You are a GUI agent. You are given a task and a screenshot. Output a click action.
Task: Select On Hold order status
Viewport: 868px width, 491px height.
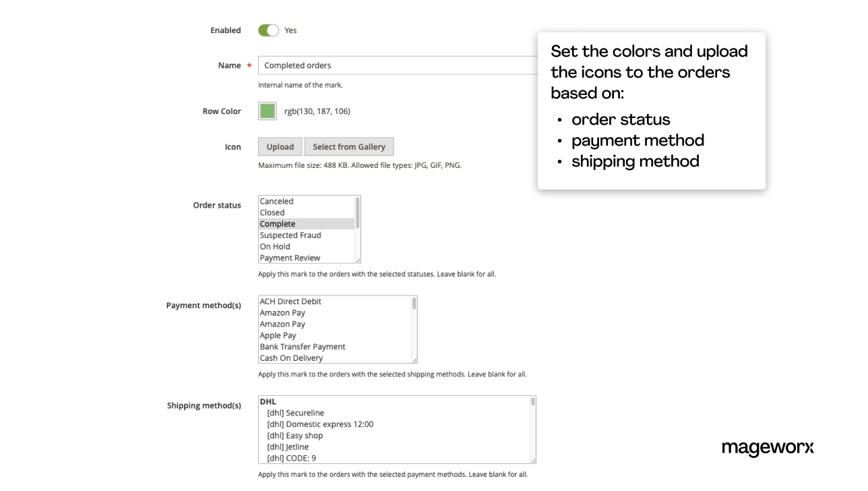tap(297, 246)
